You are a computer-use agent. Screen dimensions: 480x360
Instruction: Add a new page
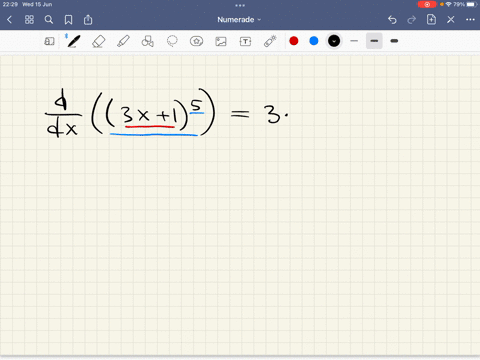coord(431,19)
